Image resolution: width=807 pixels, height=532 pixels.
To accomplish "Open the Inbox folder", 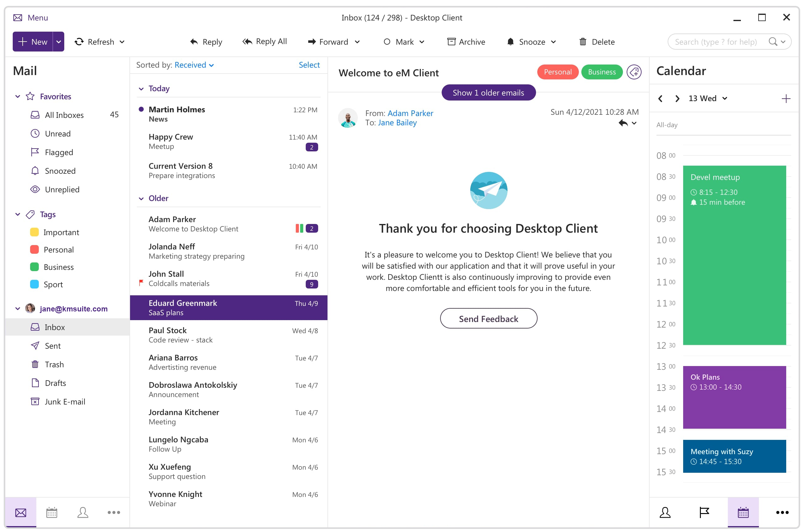I will tap(68, 327).
